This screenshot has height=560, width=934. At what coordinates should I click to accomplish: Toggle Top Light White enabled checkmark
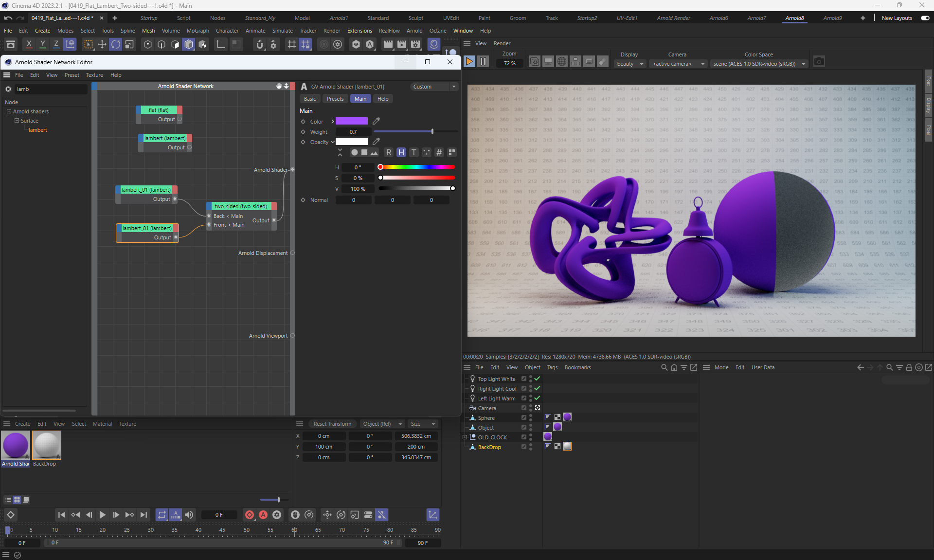click(538, 379)
